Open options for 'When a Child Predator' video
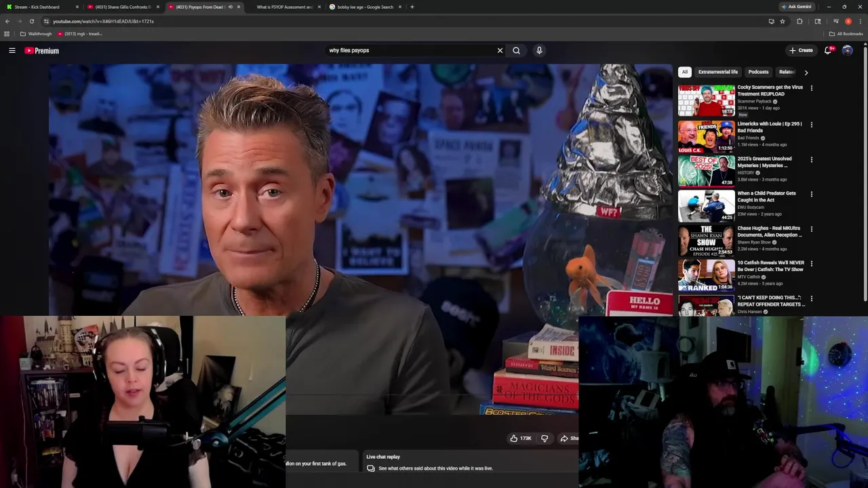Image resolution: width=868 pixels, height=488 pixels. (811, 194)
